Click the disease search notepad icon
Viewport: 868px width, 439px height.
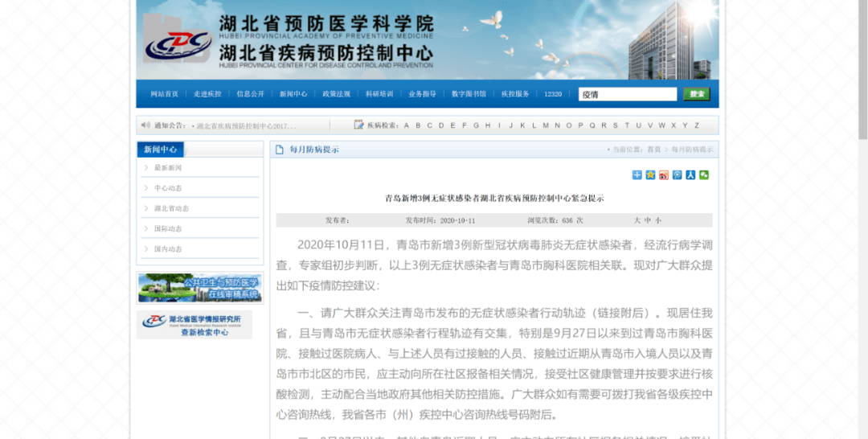click(358, 125)
